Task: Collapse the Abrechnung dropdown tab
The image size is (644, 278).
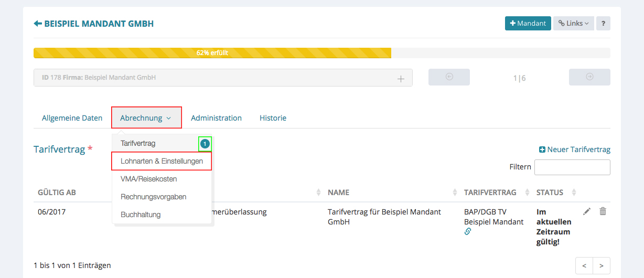Action: [146, 118]
